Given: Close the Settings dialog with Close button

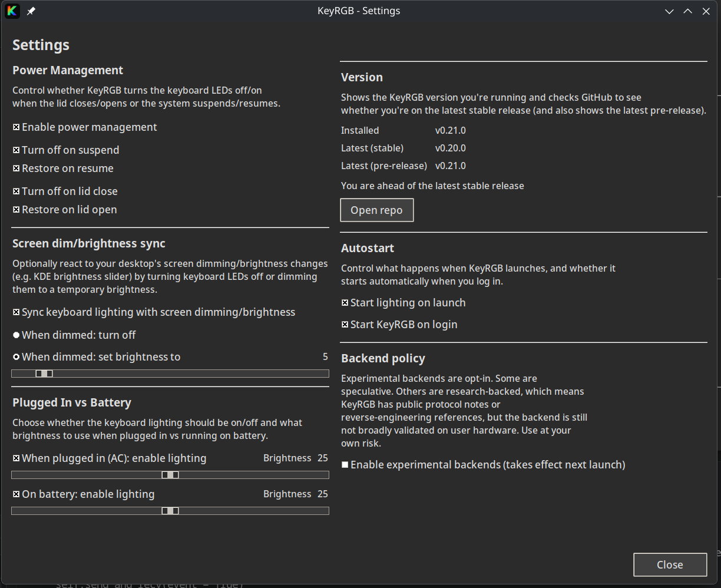Looking at the screenshot, I should [670, 564].
